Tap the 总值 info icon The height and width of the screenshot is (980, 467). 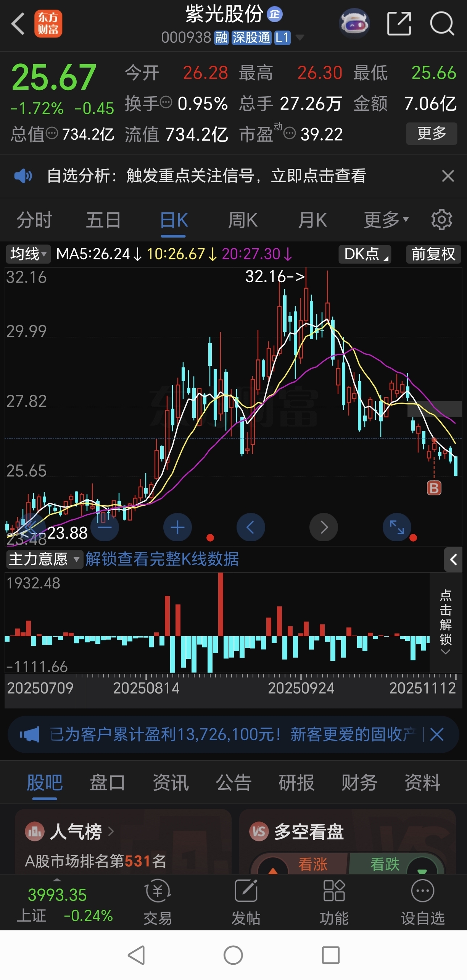(52, 133)
